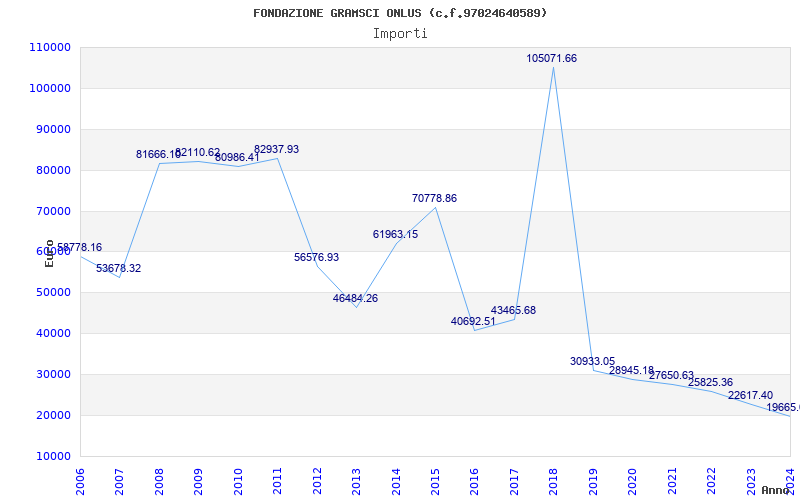Click x-axis year 2010

(x=238, y=481)
